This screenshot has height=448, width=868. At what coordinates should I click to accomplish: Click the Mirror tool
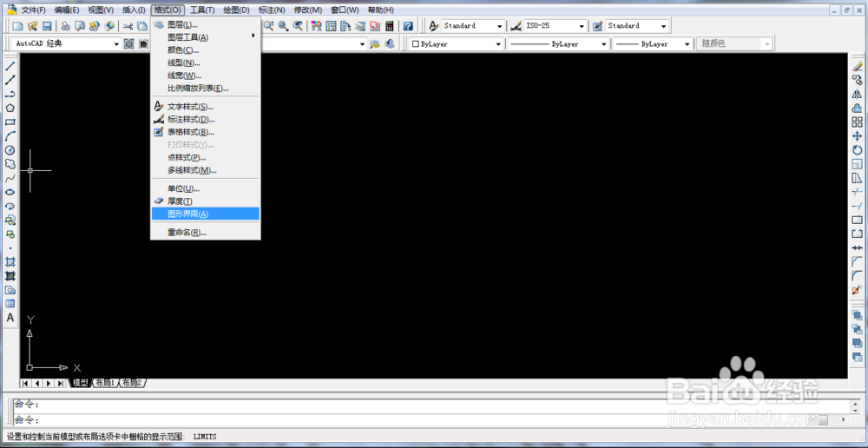click(x=857, y=94)
